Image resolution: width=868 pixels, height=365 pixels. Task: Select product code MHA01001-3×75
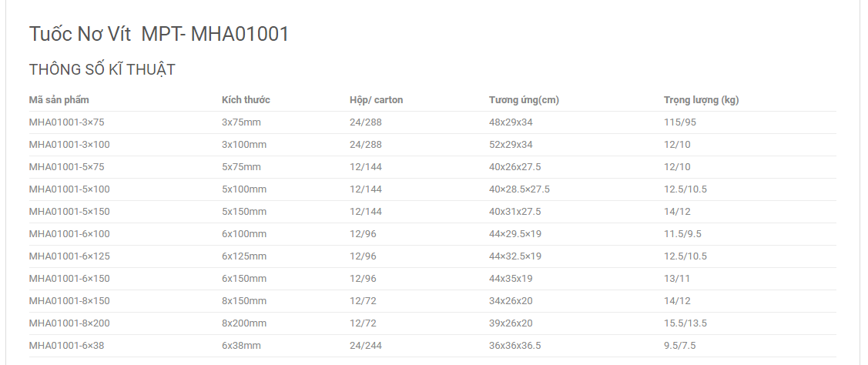point(66,122)
